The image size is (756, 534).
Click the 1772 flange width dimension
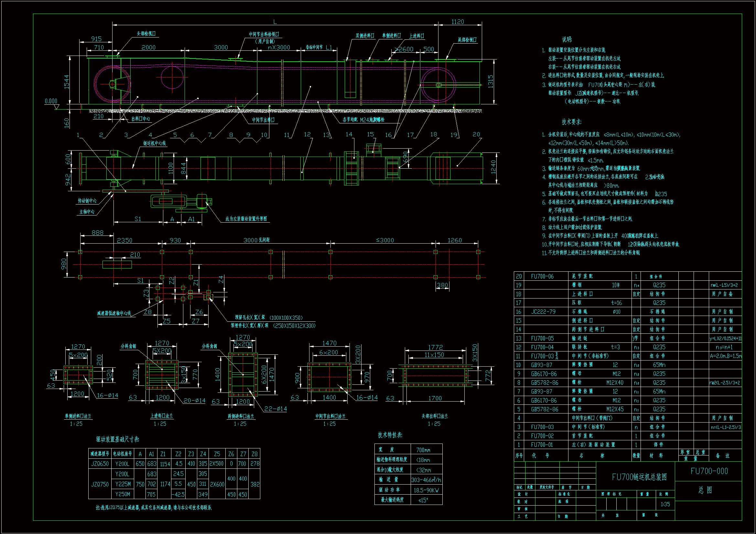pyautogui.click(x=435, y=348)
